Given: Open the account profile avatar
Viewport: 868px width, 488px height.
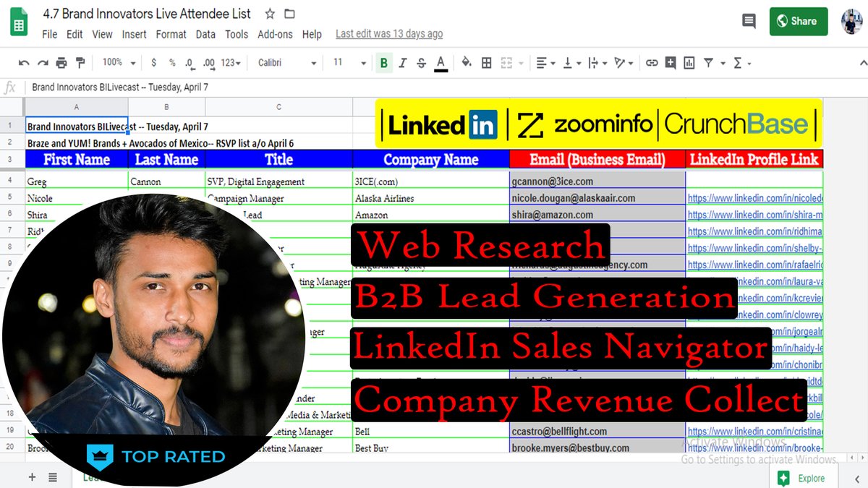Looking at the screenshot, I should click(x=851, y=21).
